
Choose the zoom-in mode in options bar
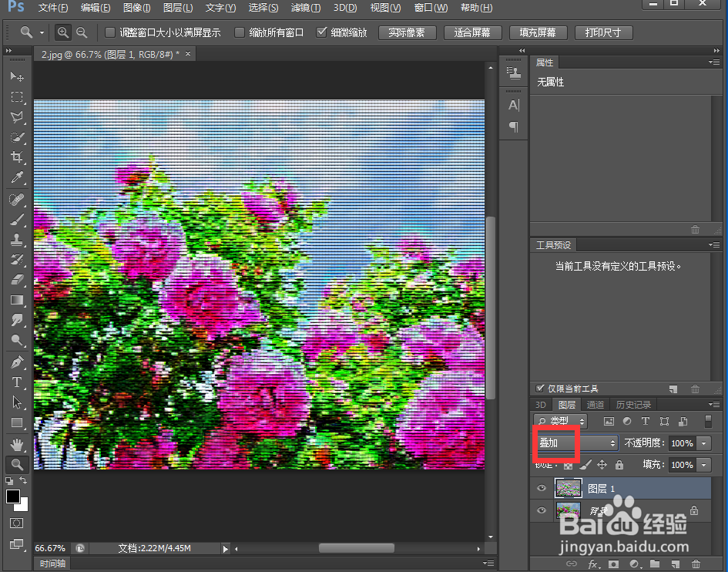coord(62,32)
